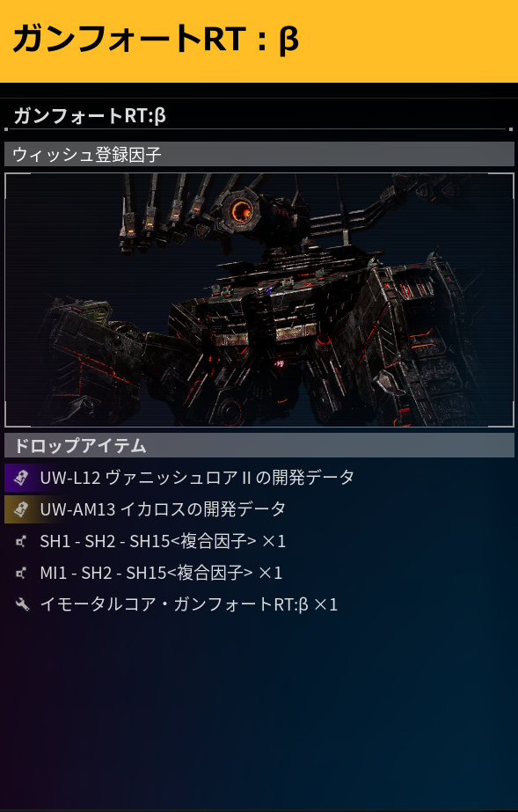Click the ガンフォートRT:β subheading below the banner
Image resolution: width=518 pixels, height=812 pixels.
coord(90,115)
